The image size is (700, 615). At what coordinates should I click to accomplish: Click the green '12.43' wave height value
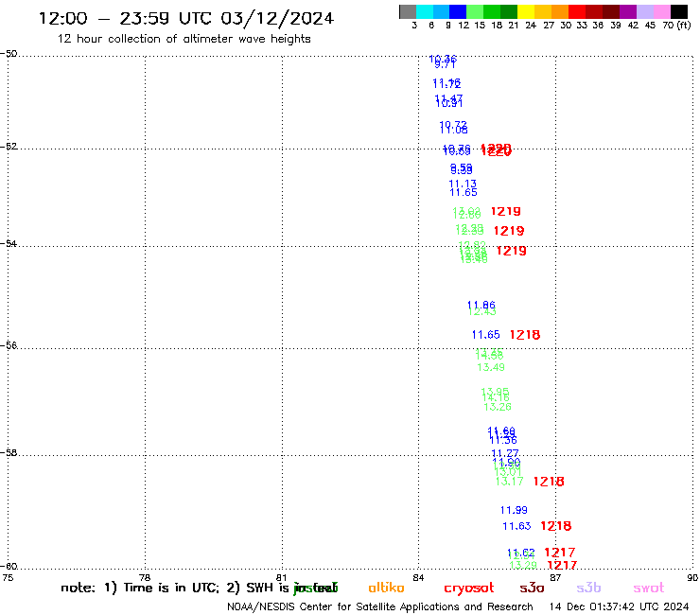coord(482,311)
